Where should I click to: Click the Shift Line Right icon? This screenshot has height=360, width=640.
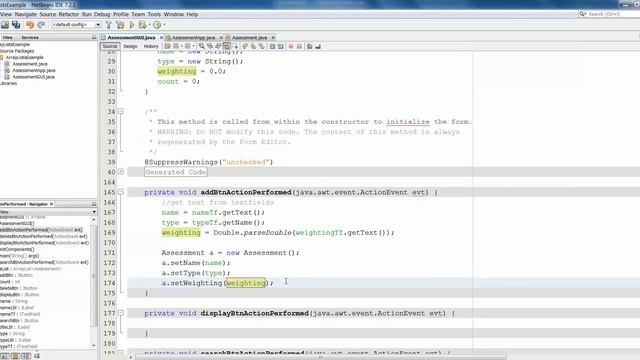tap(280, 46)
